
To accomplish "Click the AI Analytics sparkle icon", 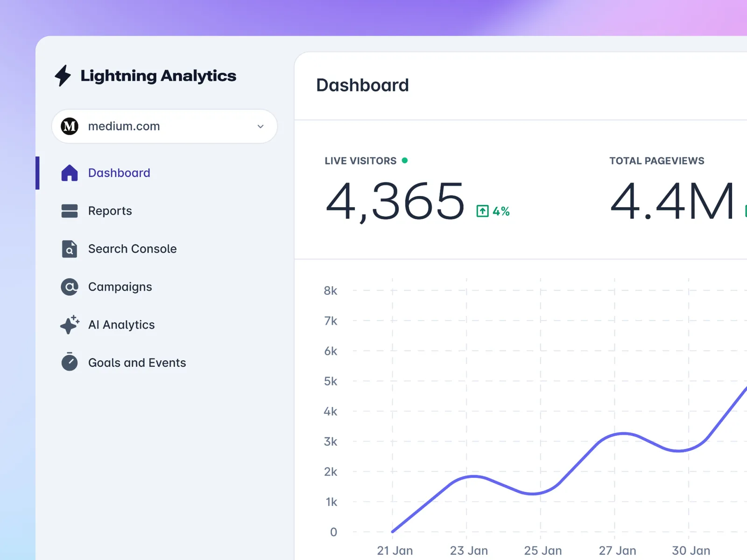I will pos(70,325).
